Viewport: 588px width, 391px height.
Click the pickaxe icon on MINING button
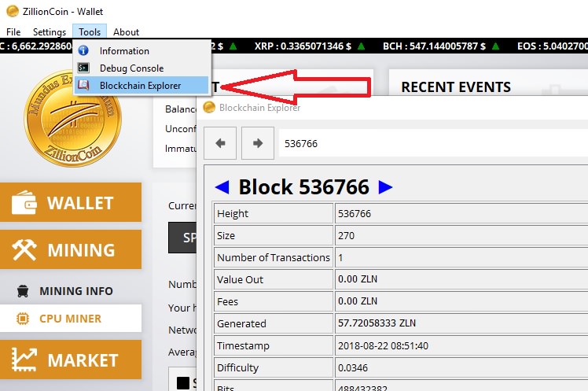click(24, 249)
